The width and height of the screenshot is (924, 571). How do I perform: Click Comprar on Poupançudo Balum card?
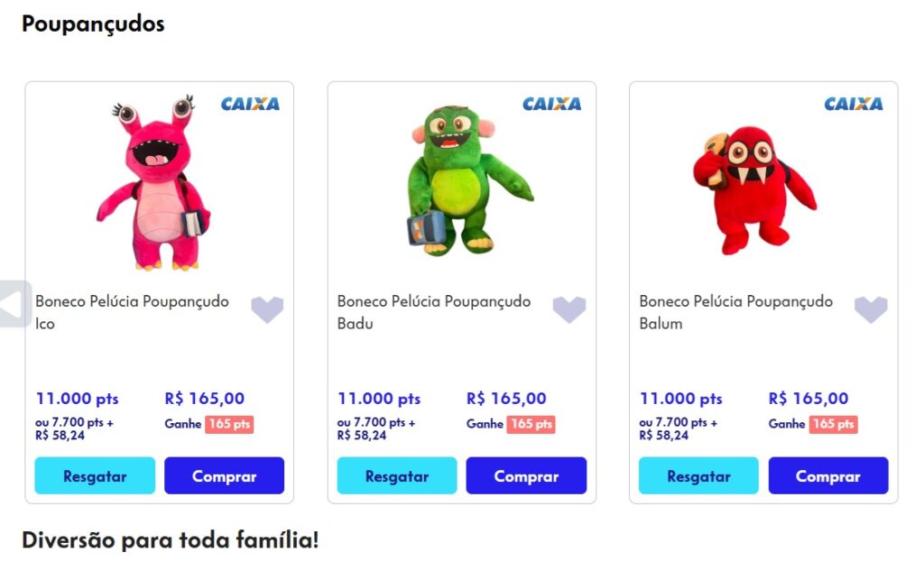[828, 476]
